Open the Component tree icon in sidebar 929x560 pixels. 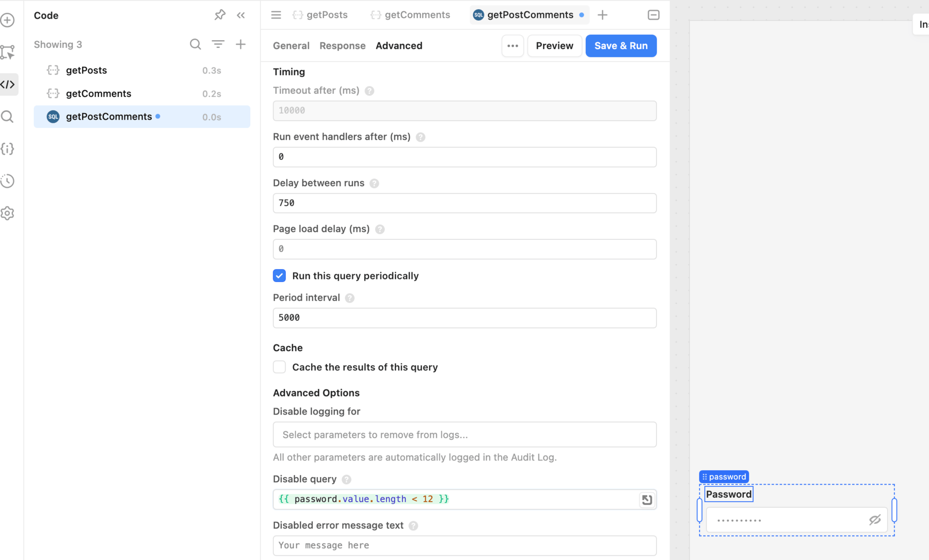(x=7, y=52)
